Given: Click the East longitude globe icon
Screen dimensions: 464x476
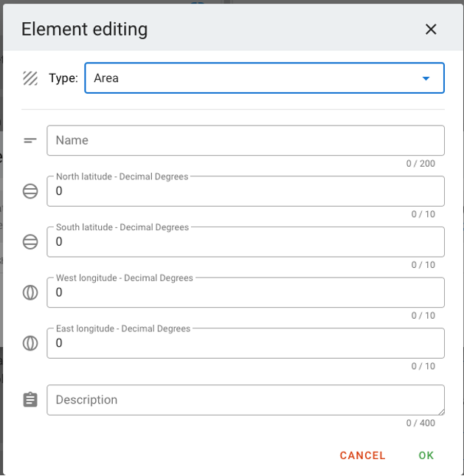Looking at the screenshot, I should (x=30, y=343).
